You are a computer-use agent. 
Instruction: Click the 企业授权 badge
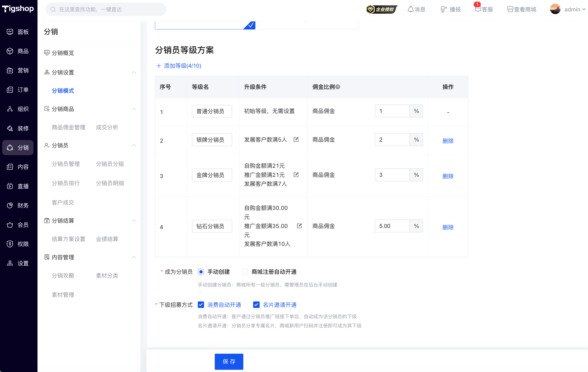382,9
